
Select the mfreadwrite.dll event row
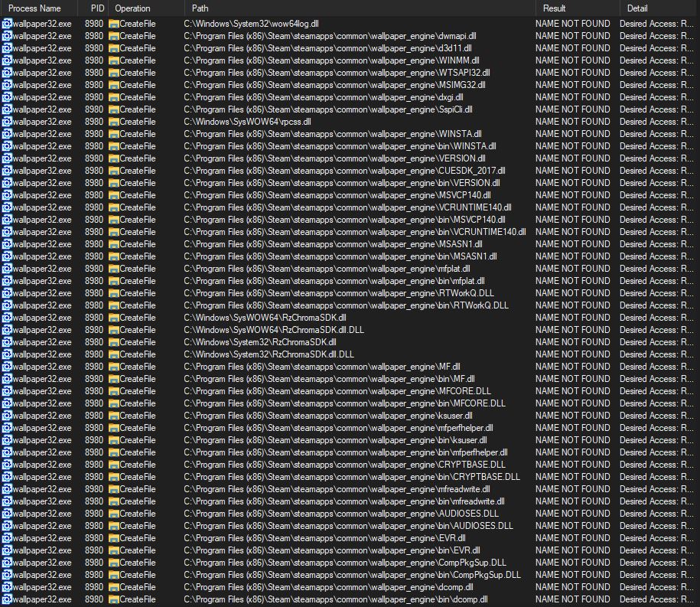306,489
